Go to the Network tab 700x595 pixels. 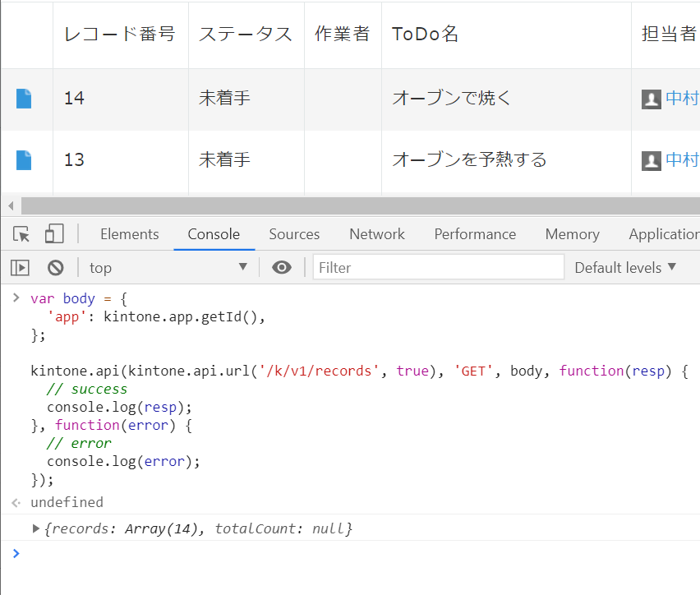(377, 234)
